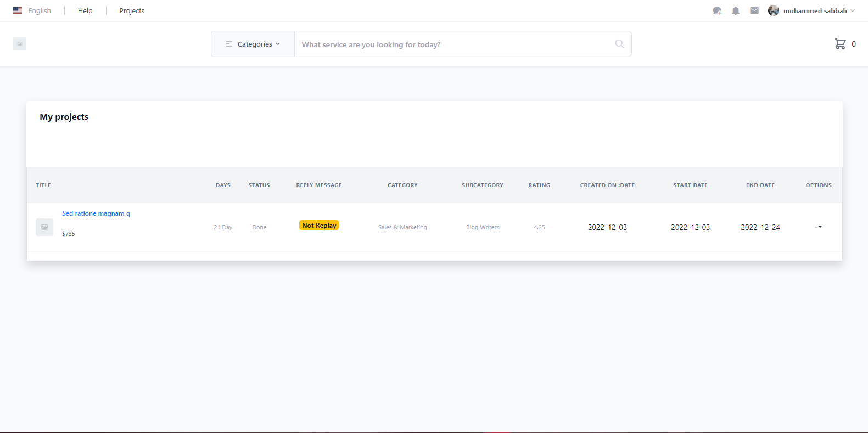
Task: Open the chat messages icon
Action: point(717,11)
